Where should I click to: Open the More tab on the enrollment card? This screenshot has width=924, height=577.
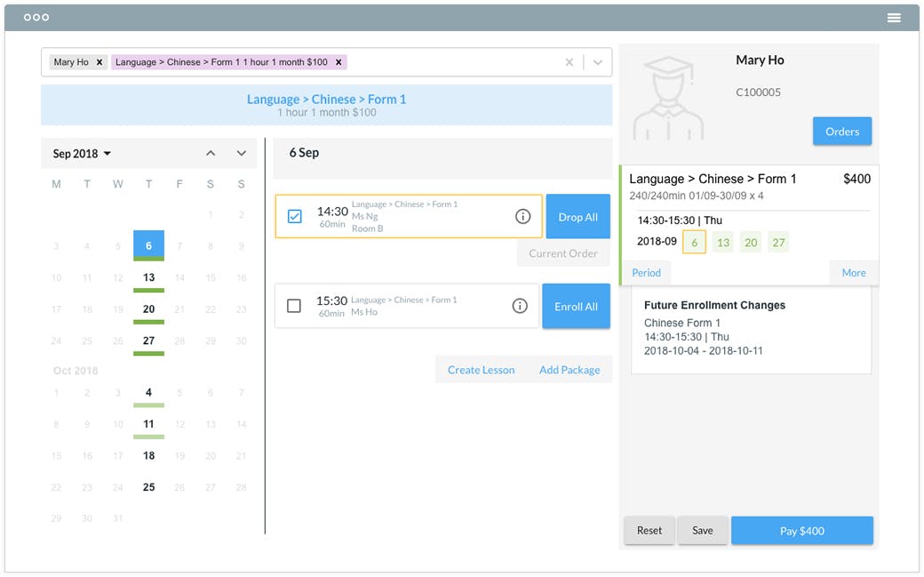coord(853,272)
